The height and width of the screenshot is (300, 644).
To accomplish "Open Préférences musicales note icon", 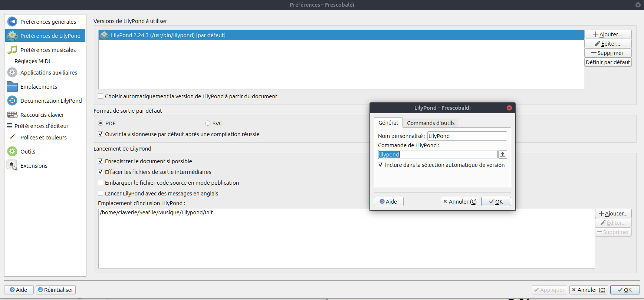I will pyautogui.click(x=12, y=50).
